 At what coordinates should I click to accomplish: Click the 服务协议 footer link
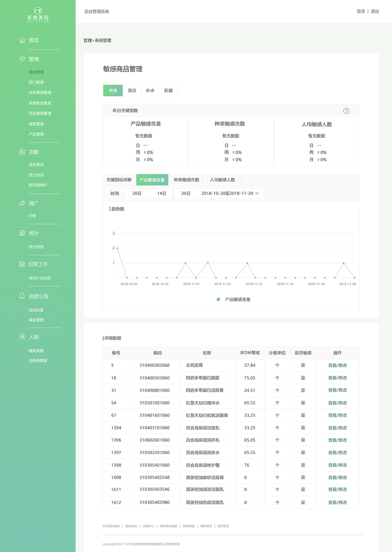pos(131,526)
